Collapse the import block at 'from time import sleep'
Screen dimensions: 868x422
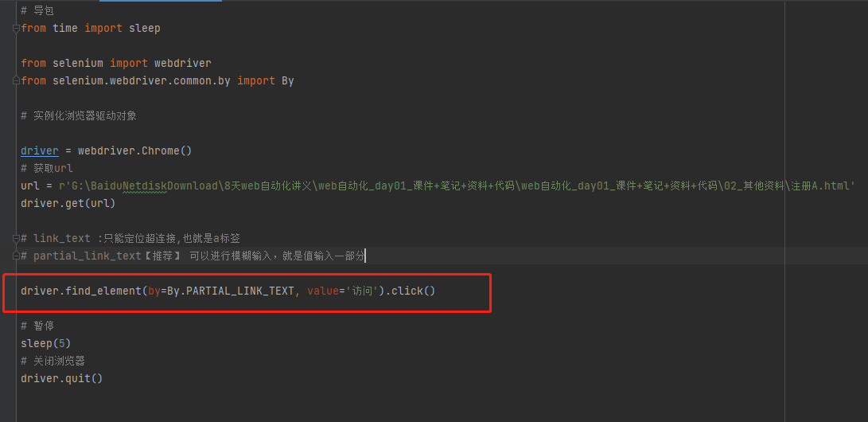point(16,28)
